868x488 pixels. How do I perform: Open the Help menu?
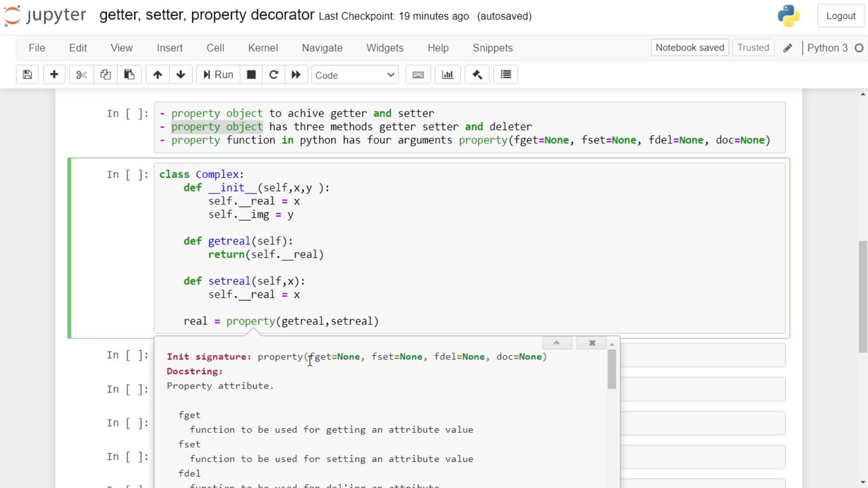pos(438,48)
